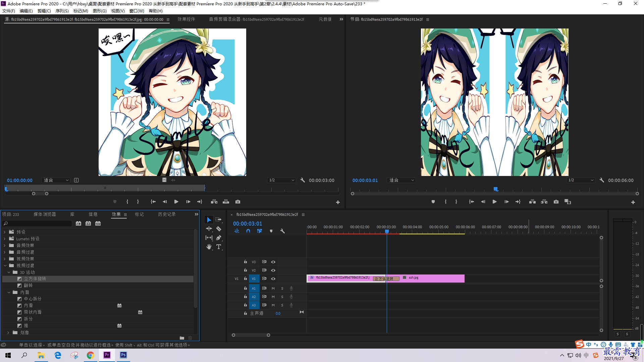Solo audio track A2
Image resolution: width=644 pixels, height=362 pixels.
pos(282,297)
